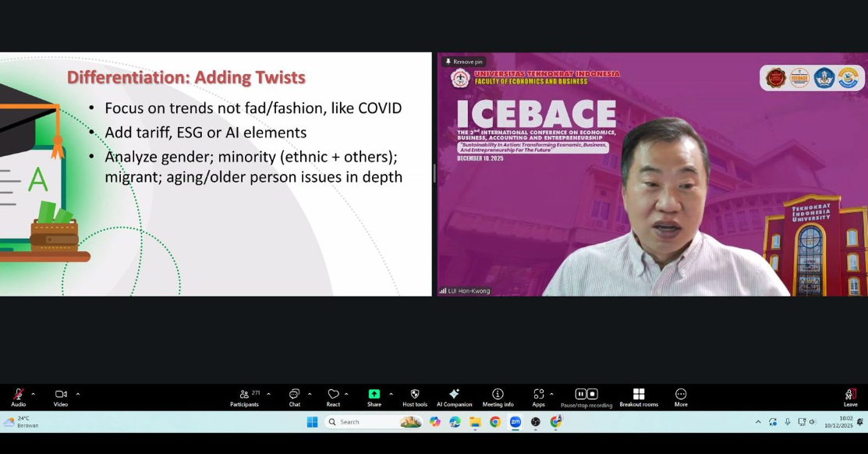Open the React emoji menu
The height and width of the screenshot is (454, 868).
click(333, 395)
